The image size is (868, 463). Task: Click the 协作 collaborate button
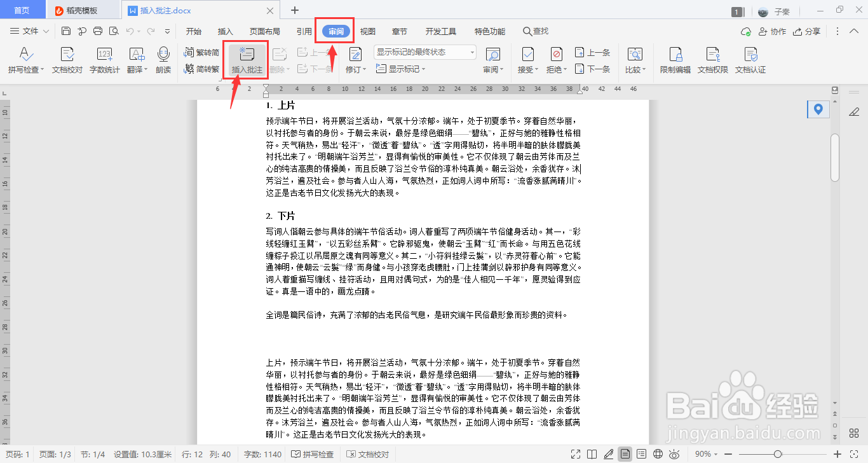pos(771,31)
